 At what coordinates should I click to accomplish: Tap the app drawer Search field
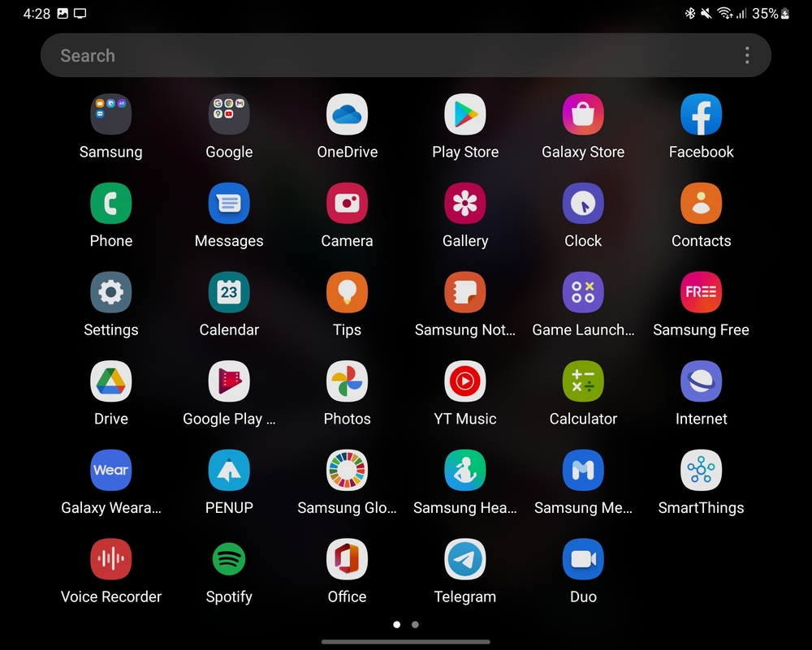point(406,55)
